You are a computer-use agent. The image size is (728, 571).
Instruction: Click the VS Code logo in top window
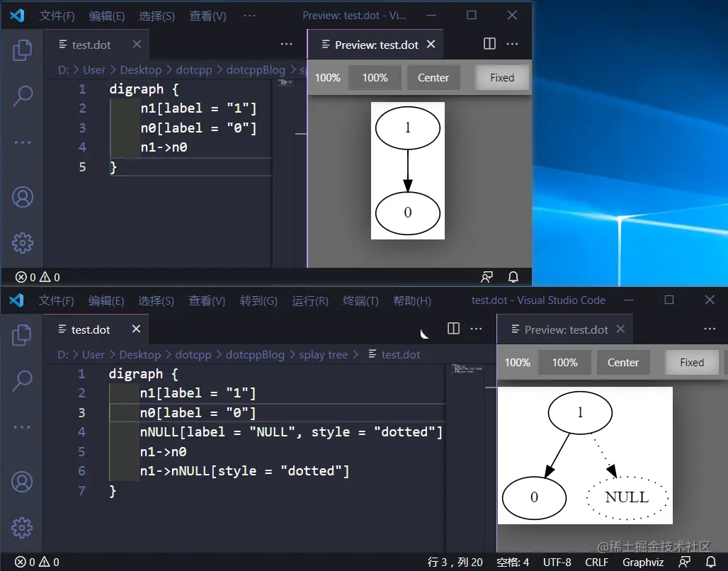coord(17,16)
